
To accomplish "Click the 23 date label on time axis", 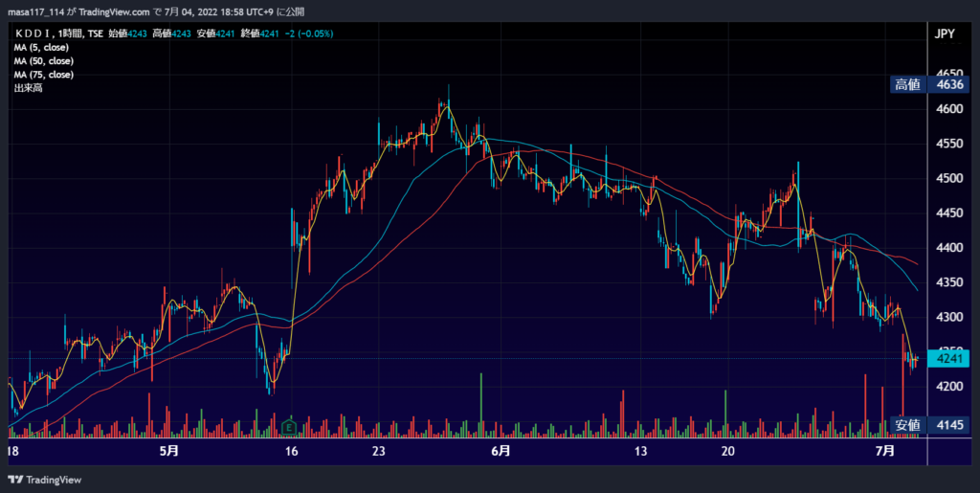I will coord(379,451).
